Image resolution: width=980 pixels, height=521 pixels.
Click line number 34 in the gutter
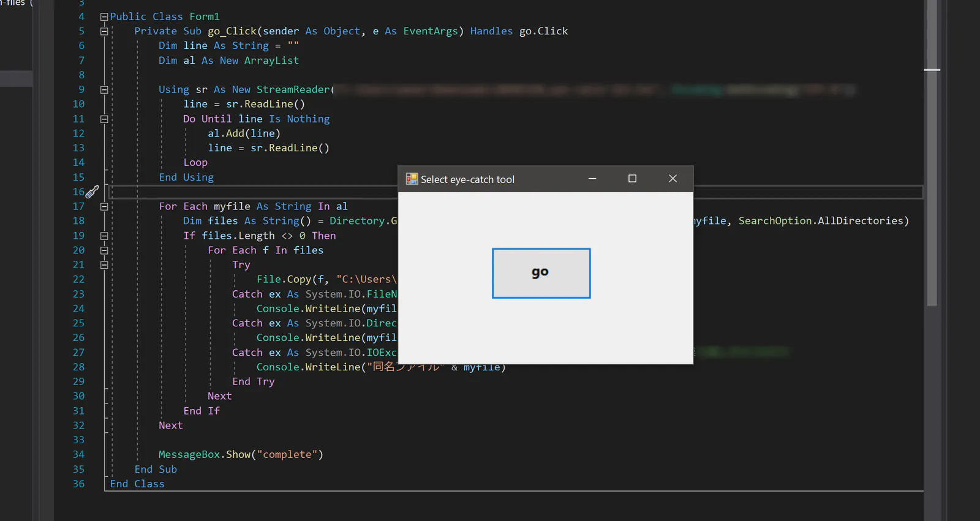[78, 455]
